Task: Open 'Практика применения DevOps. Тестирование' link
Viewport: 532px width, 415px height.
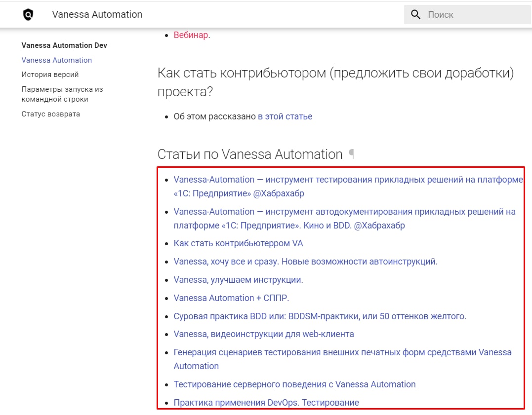Action: click(x=266, y=403)
